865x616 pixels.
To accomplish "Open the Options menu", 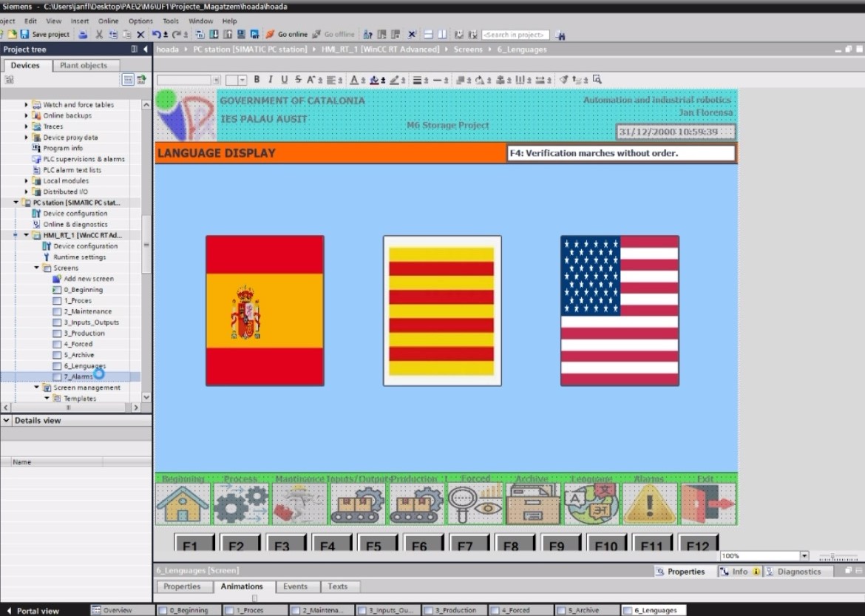I will point(140,21).
